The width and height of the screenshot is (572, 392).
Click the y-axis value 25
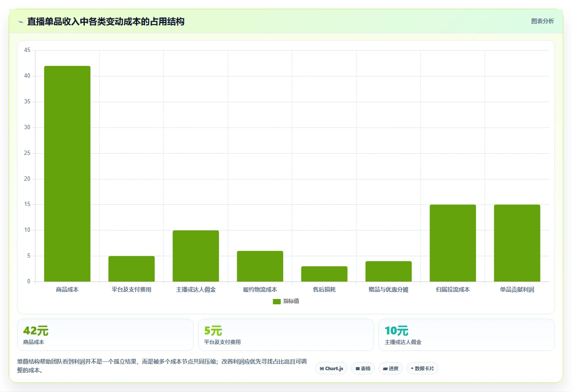(x=27, y=153)
